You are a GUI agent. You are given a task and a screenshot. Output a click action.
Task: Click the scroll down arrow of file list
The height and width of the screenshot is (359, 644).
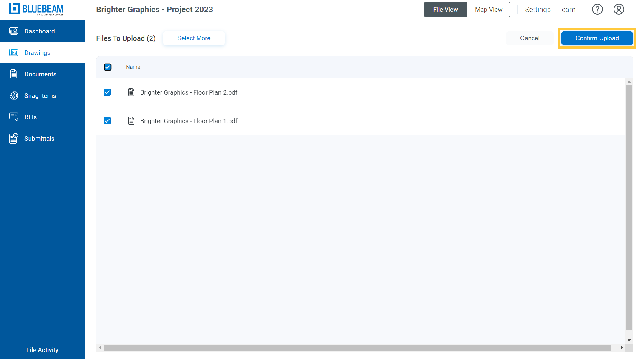(629, 340)
